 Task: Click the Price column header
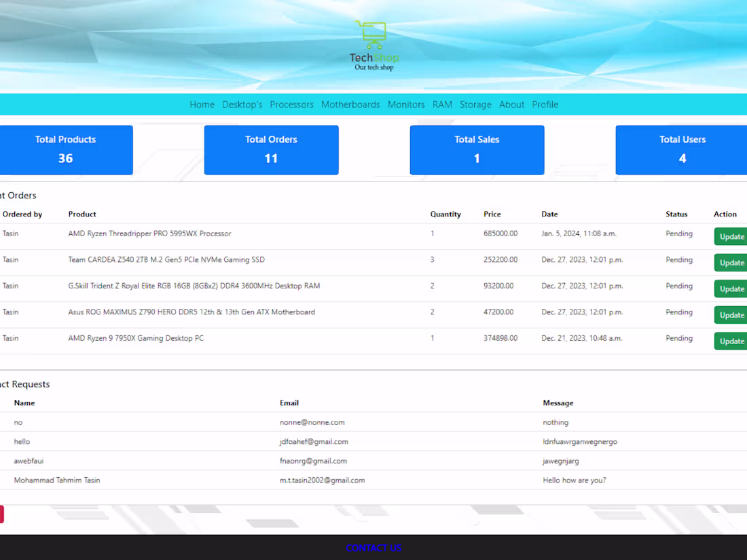click(x=492, y=214)
